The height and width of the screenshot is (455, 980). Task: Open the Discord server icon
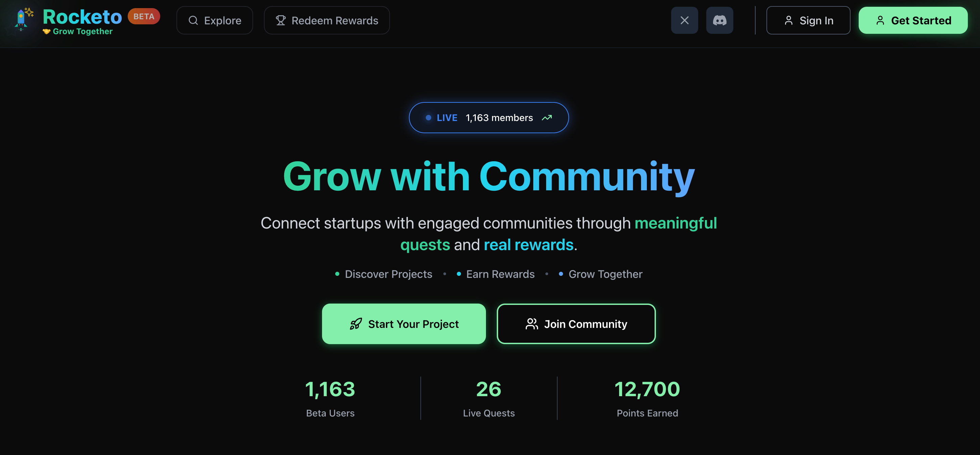click(719, 21)
